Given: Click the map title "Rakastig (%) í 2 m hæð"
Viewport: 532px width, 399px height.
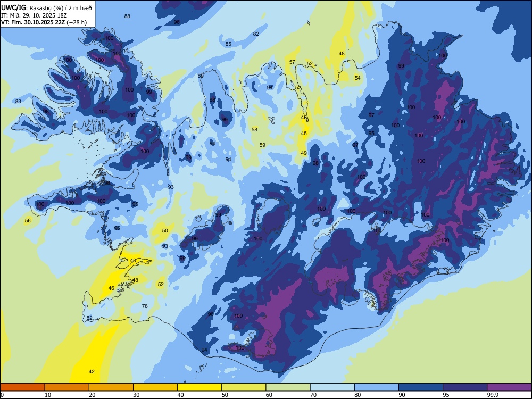Looking at the screenshot, I should point(61,8).
